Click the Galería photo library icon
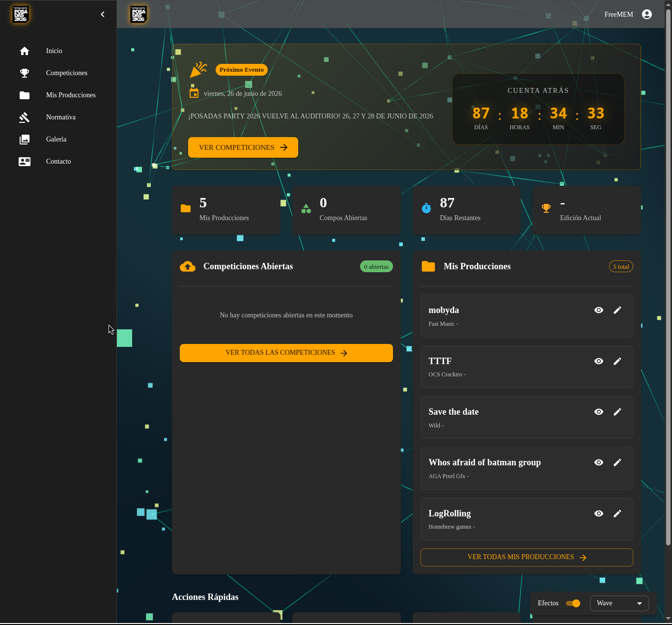This screenshot has height=625, width=672. pos(25,140)
